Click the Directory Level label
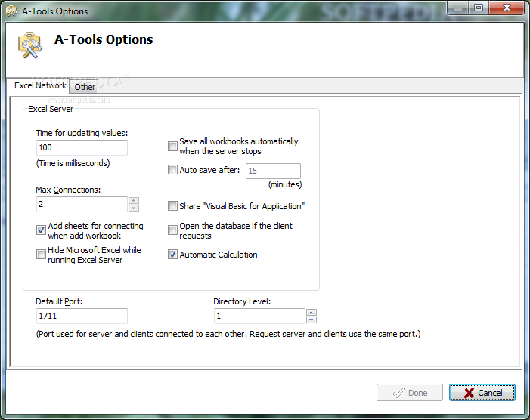The width and height of the screenshot is (530, 420). [x=242, y=301]
